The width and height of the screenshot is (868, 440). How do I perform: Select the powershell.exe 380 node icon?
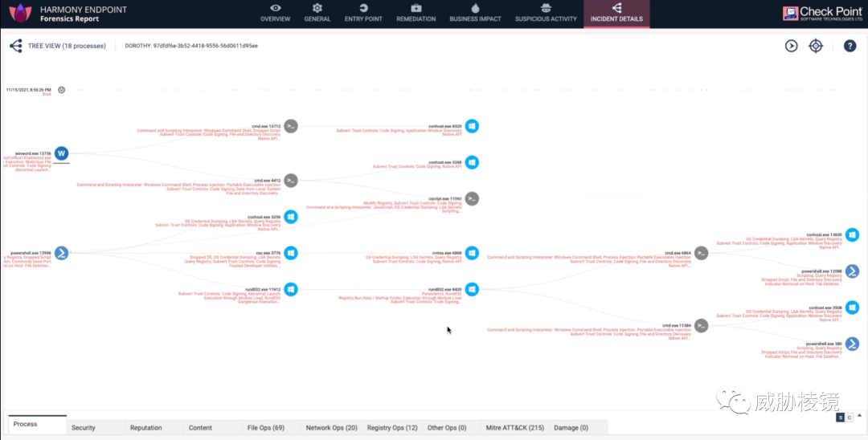coord(852,344)
